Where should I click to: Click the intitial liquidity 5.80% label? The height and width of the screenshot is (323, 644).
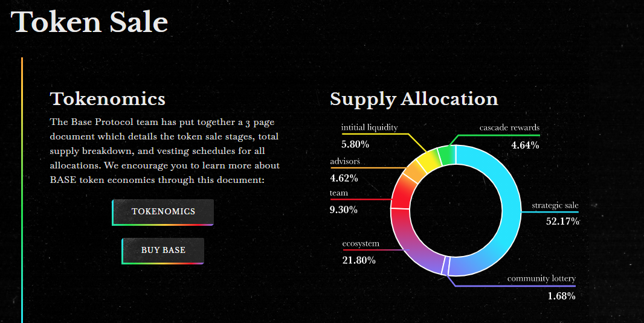point(369,136)
